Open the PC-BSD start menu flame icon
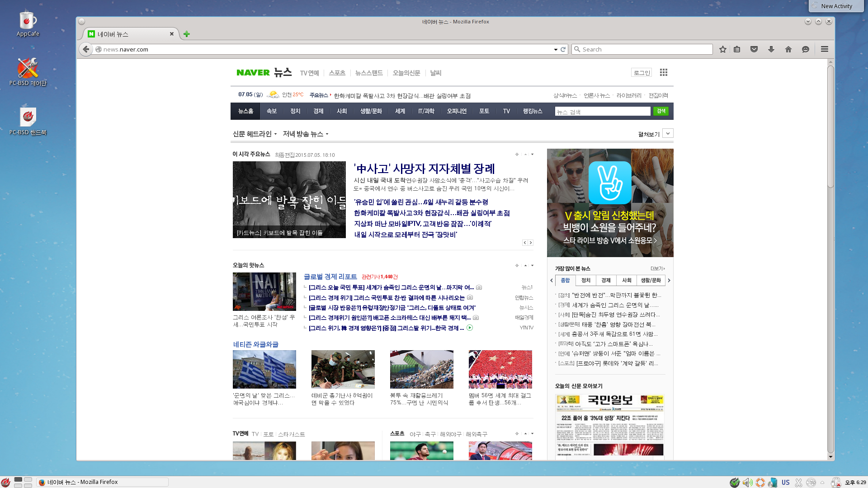 [5, 482]
